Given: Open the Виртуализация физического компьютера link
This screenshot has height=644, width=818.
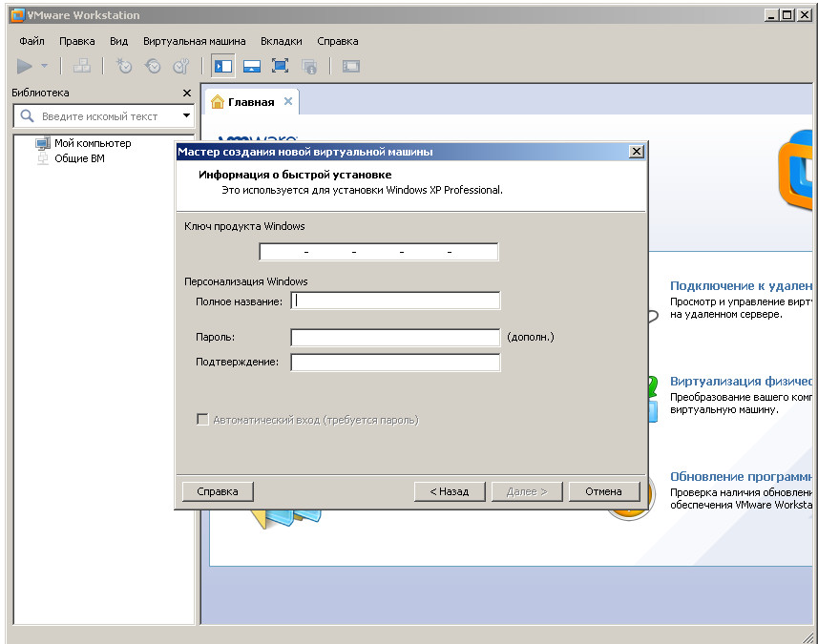Looking at the screenshot, I should point(742,382).
